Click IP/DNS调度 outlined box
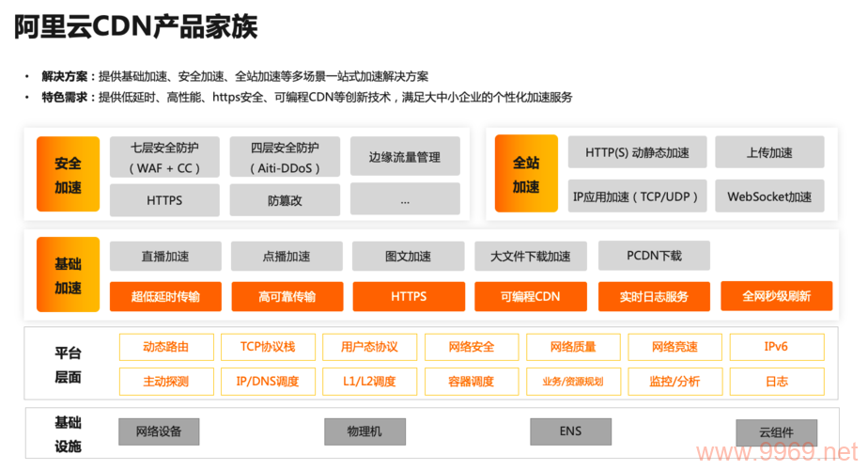 point(268,382)
